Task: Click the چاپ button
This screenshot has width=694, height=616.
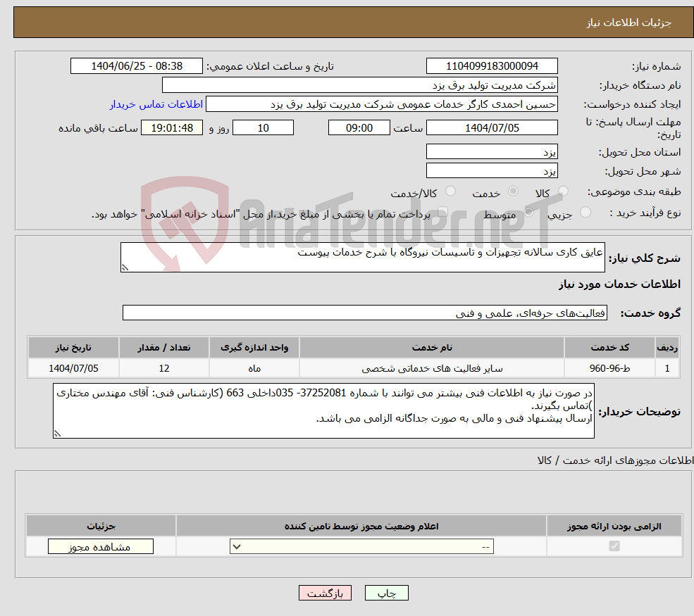Action: pos(386,592)
